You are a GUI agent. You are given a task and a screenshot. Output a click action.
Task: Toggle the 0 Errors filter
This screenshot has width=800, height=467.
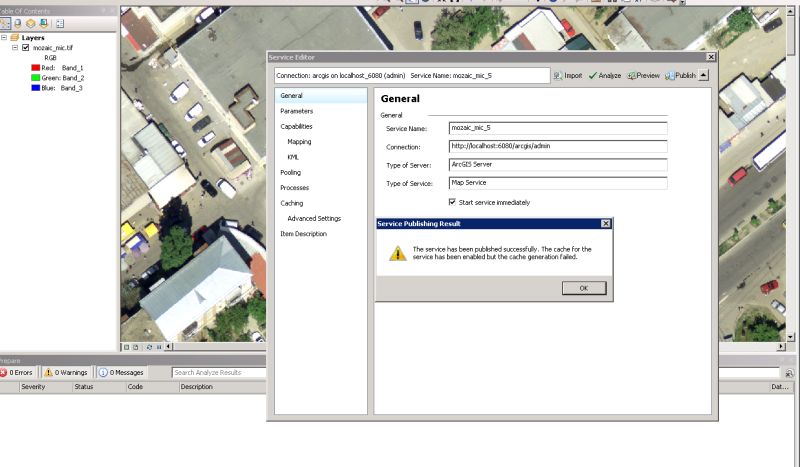coord(17,373)
